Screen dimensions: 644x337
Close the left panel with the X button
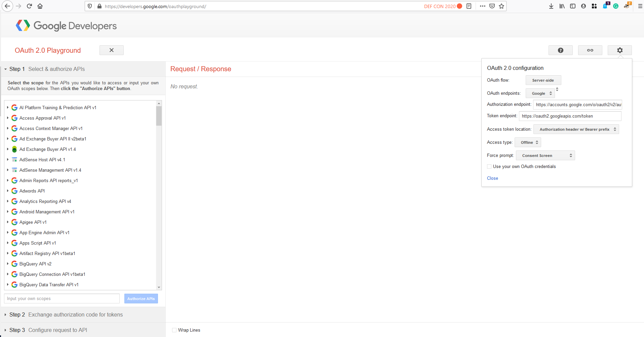click(x=112, y=50)
